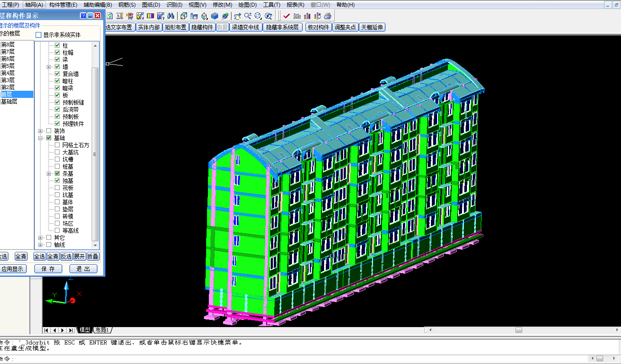This screenshot has width=621, height=364.
Task: Switch to the 布局1 tab
Action: [x=102, y=330]
